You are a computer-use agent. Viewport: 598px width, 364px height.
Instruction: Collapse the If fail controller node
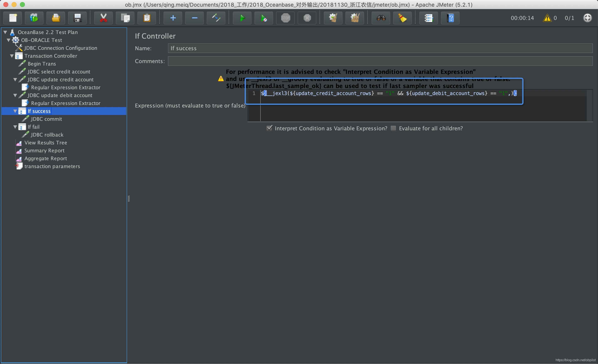pyautogui.click(x=15, y=127)
